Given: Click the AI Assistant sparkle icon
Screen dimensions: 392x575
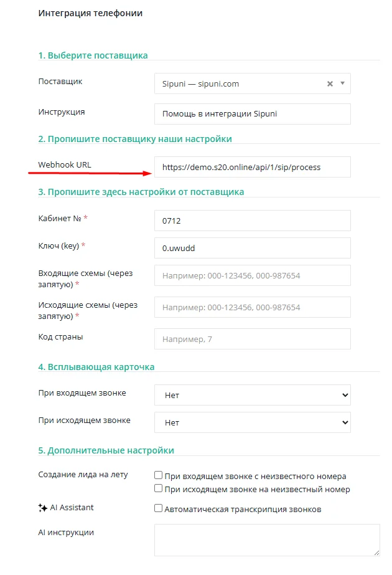Looking at the screenshot, I should click(x=42, y=508).
